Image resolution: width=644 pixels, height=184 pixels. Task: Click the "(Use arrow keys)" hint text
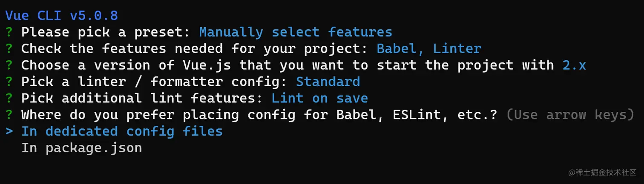point(570,115)
